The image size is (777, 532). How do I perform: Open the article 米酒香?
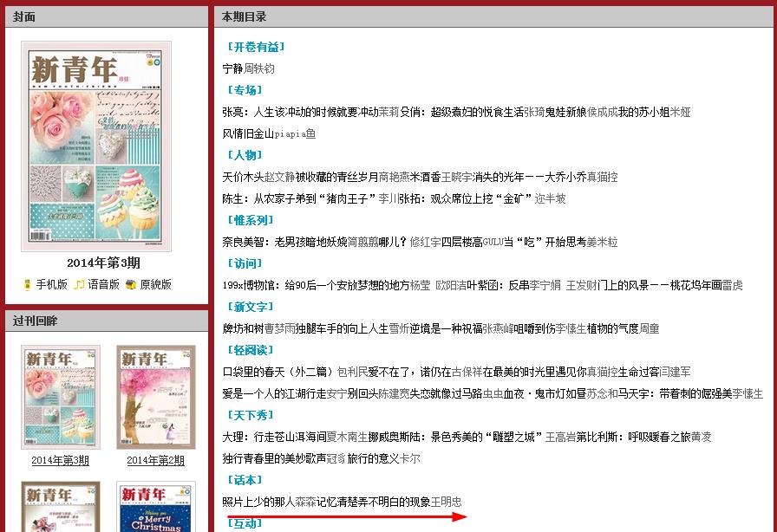coord(425,177)
